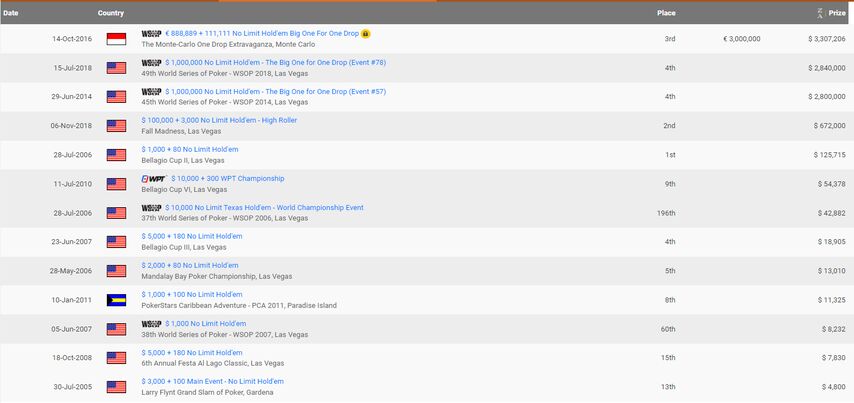Screen dimensions: 854x403
Task: Open the $10,000 + 300 WPT Championship link
Action: tap(228, 179)
